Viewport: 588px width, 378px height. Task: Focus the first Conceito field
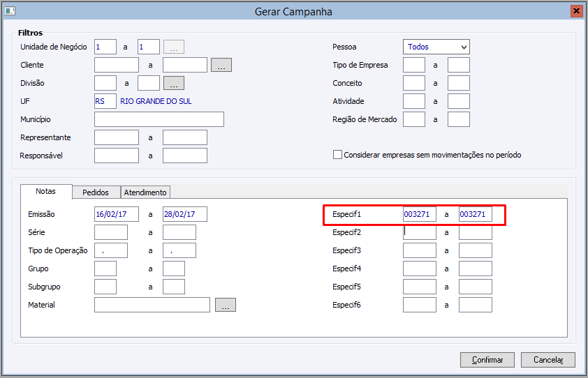(x=414, y=83)
